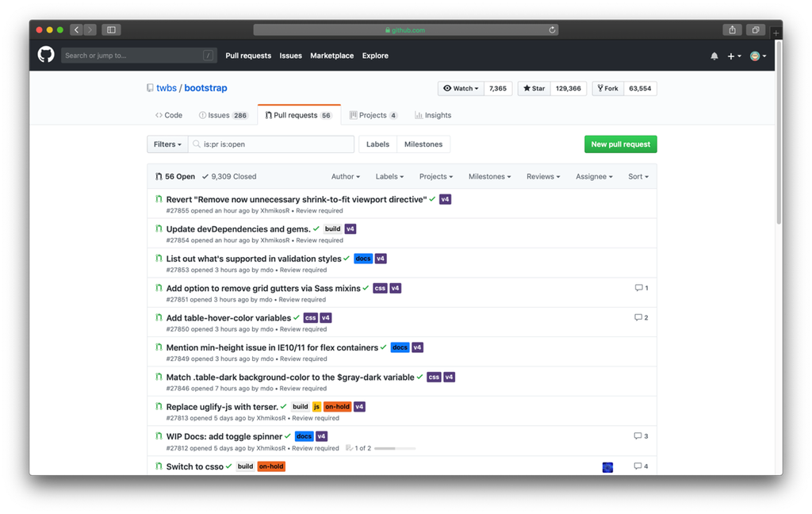This screenshot has height=514, width=812.
Task: Star the repository
Action: coord(534,89)
